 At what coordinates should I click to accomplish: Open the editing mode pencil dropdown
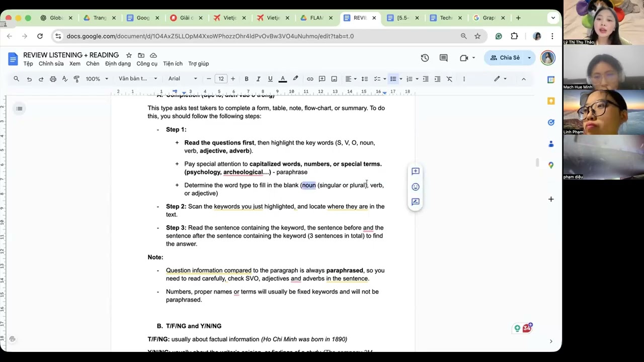[x=500, y=79]
